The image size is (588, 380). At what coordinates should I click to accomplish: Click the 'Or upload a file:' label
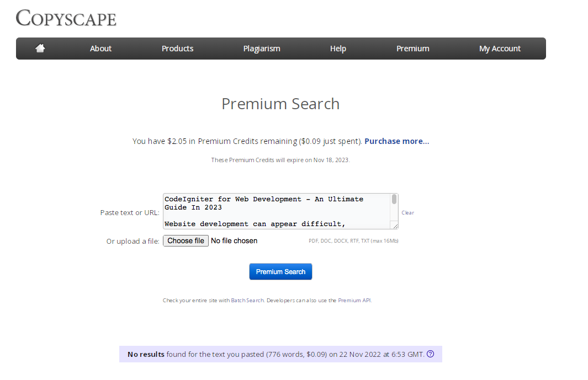(133, 242)
